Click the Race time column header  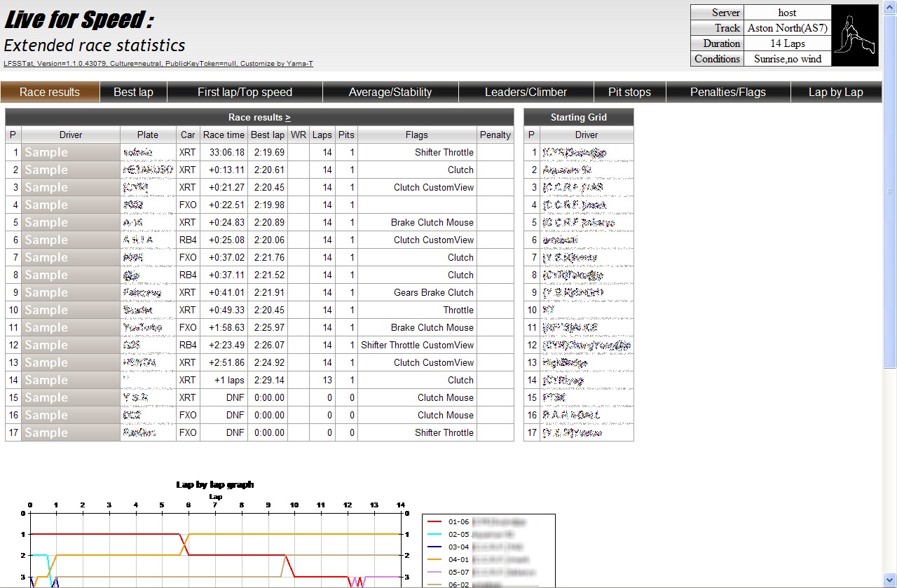224,135
